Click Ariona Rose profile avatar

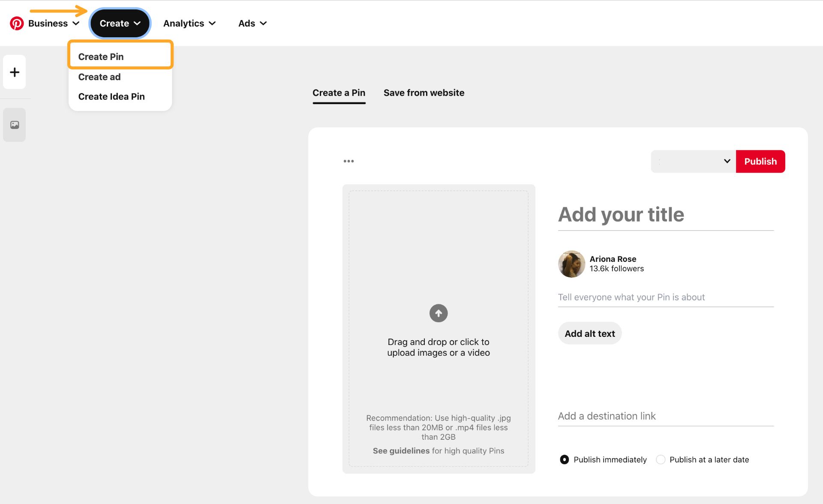click(571, 264)
